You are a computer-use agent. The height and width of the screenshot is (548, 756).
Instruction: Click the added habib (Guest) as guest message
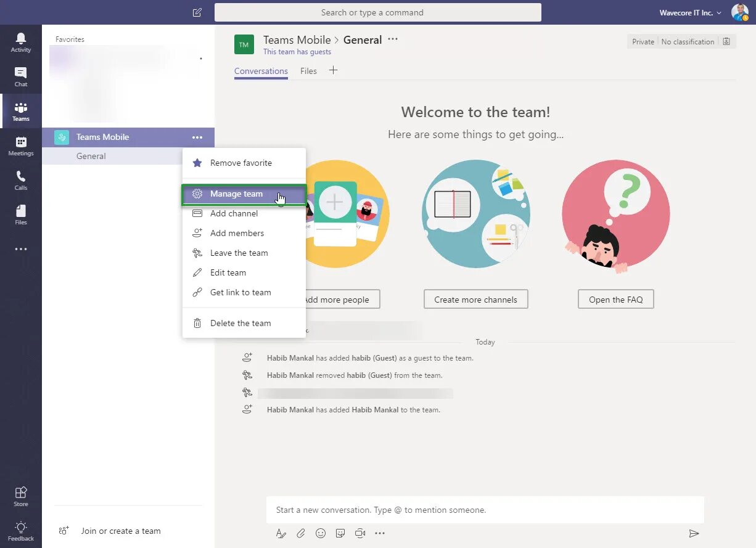[x=370, y=358]
